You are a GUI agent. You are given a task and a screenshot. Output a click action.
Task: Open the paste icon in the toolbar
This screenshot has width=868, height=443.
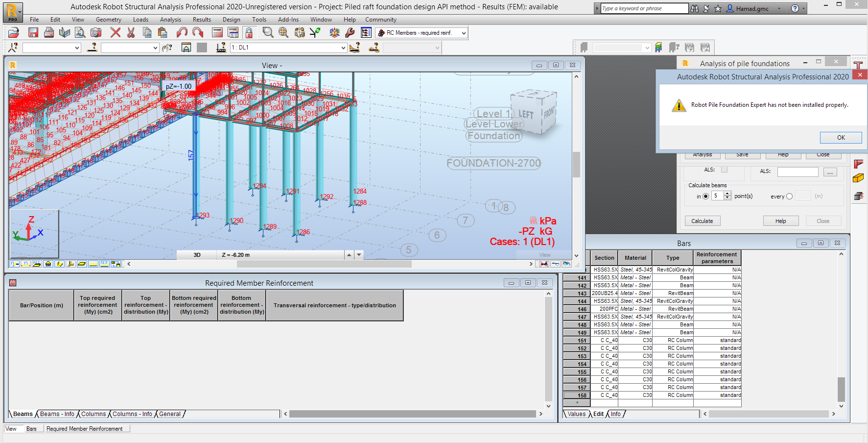click(x=162, y=32)
